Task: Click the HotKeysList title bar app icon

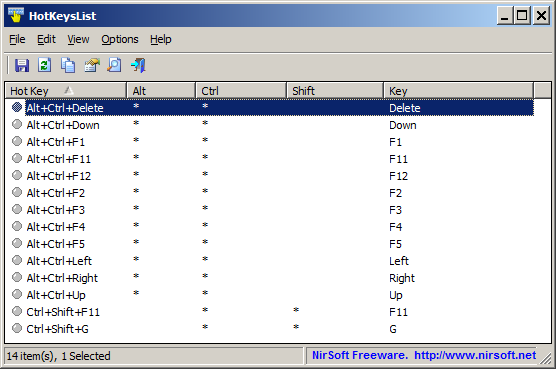Action: pos(16,15)
